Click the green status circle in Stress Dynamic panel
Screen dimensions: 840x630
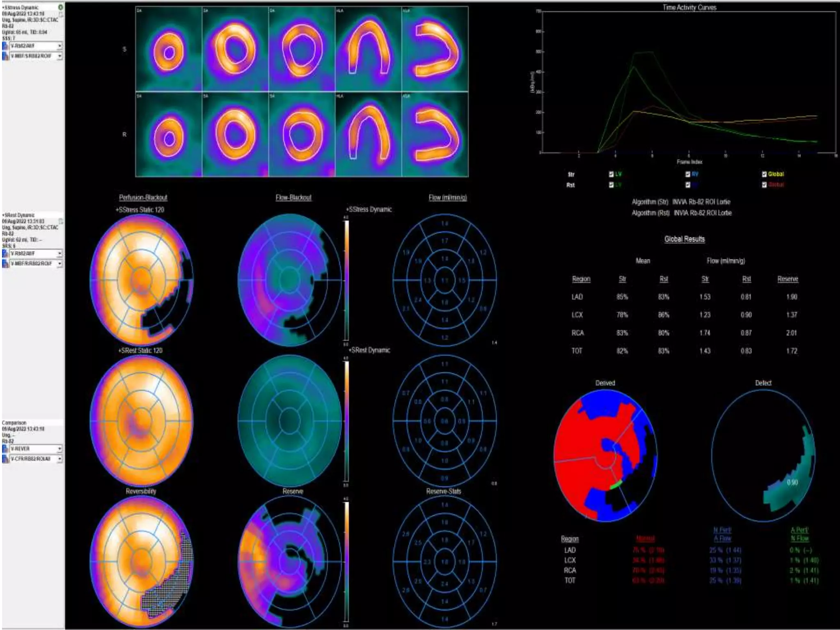(61, 7)
